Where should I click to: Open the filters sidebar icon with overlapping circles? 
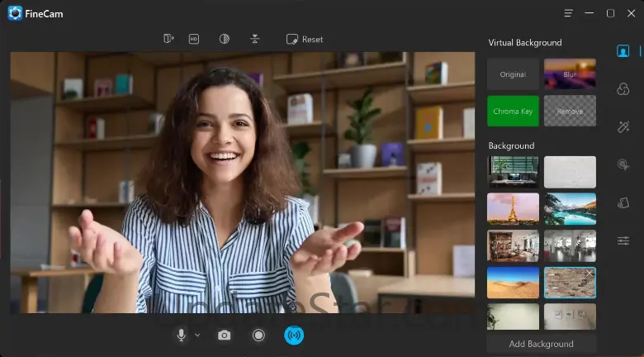pyautogui.click(x=623, y=88)
